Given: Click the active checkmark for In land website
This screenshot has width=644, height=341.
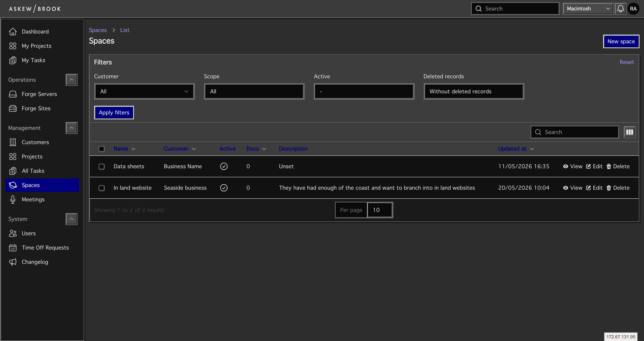Looking at the screenshot, I should [x=224, y=188].
